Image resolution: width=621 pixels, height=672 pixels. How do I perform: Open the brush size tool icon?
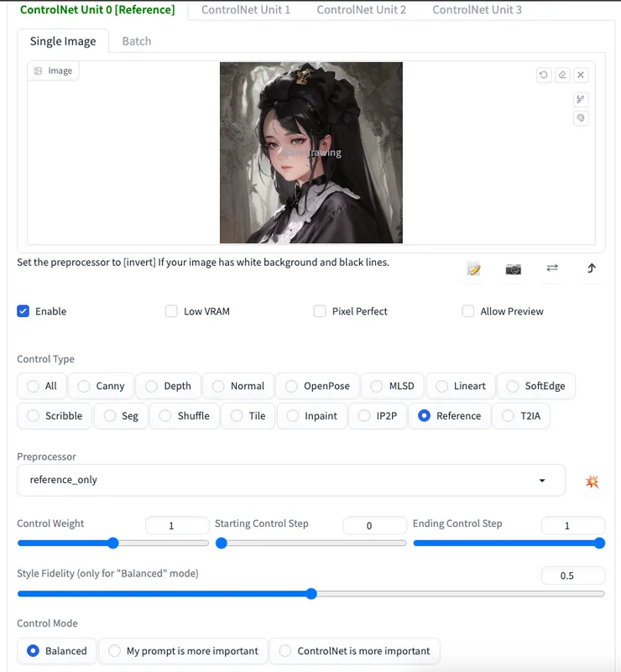pos(580,99)
